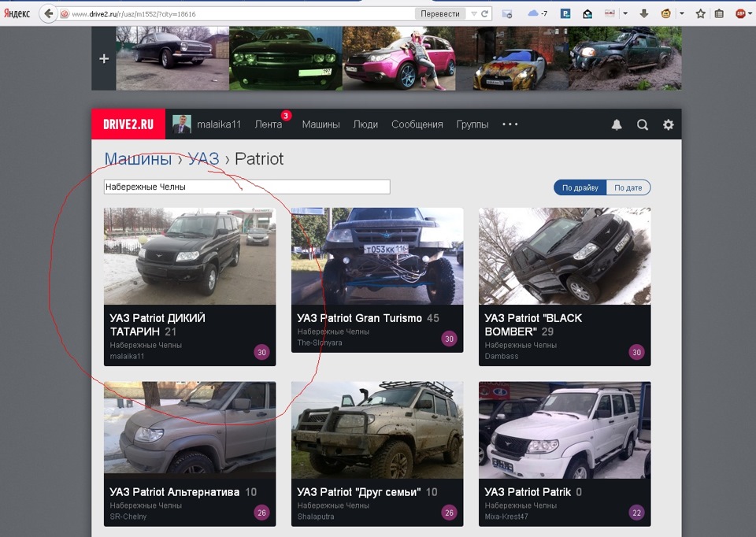Expand the dropdown next to the monkey icon
756x537 pixels.
682,13
